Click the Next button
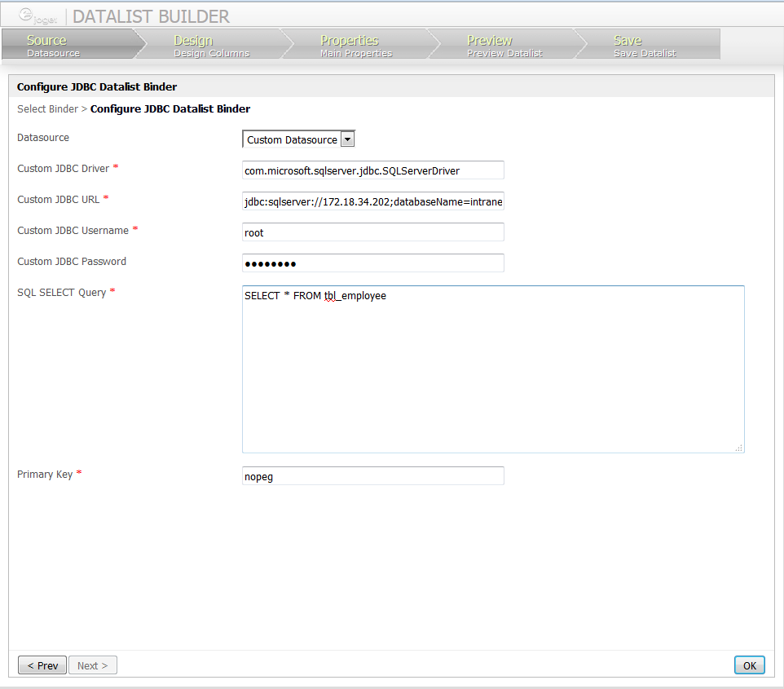The width and height of the screenshot is (784, 689). point(93,665)
